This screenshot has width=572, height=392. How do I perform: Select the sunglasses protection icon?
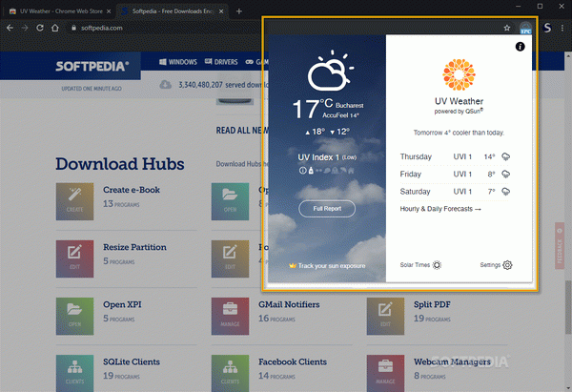coord(319,171)
